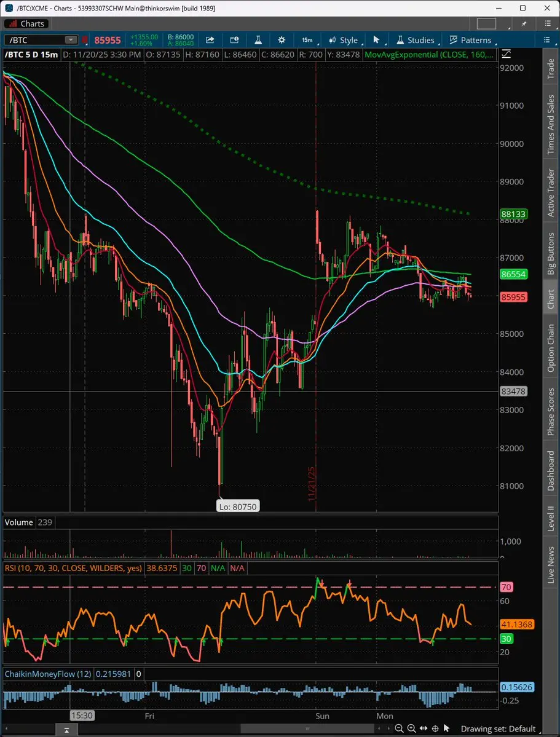Click the A: 86040 ask quote
The width and height of the screenshot is (560, 737).
pyautogui.click(x=181, y=43)
